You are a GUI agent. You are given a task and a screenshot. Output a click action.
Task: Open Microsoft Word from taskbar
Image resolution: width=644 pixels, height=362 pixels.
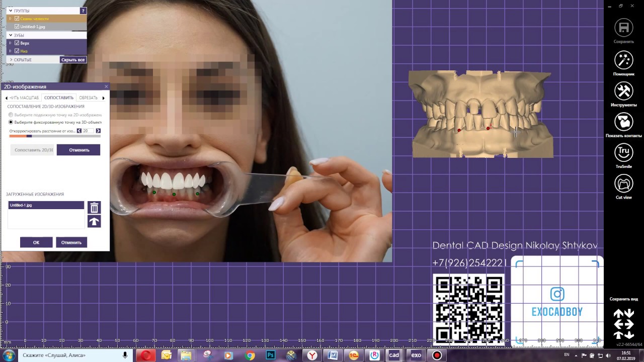(x=333, y=355)
